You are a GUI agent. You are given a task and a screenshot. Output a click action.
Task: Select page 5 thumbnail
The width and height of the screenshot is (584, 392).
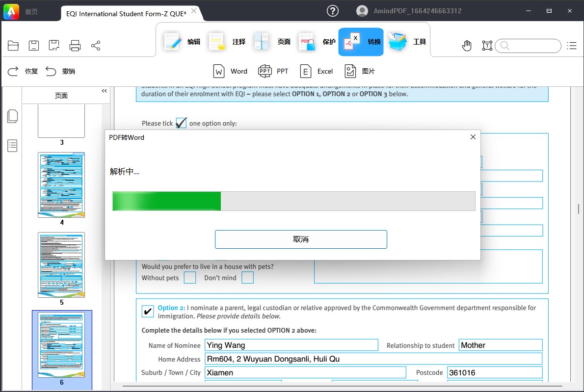pyautogui.click(x=61, y=264)
